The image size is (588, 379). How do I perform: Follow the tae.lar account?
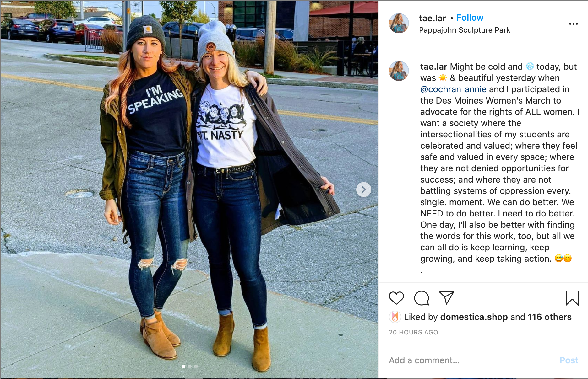(470, 18)
